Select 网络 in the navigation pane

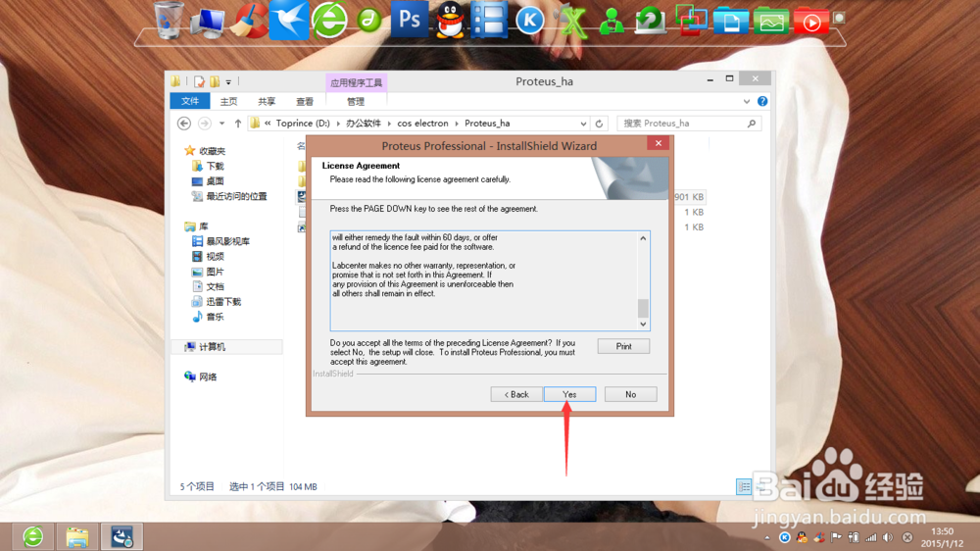point(208,376)
